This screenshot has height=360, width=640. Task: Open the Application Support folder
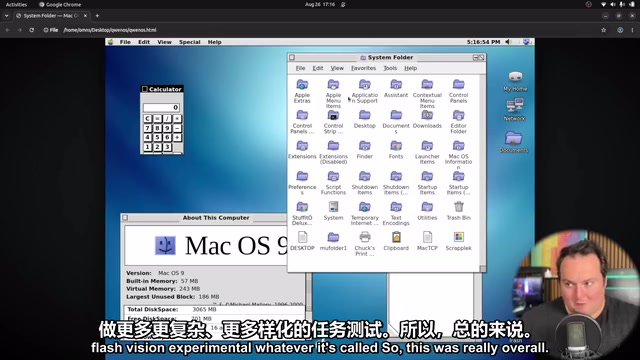point(364,85)
